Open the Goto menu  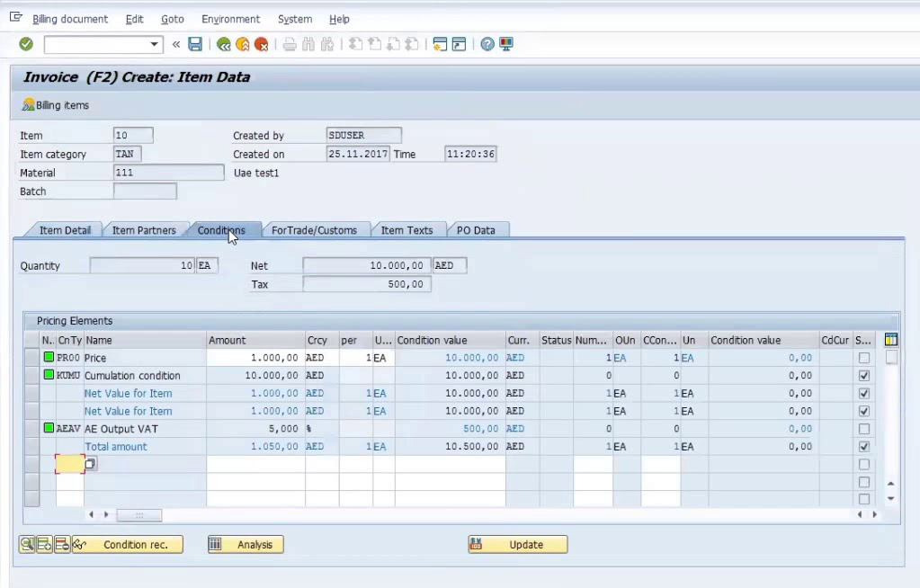[x=173, y=19]
